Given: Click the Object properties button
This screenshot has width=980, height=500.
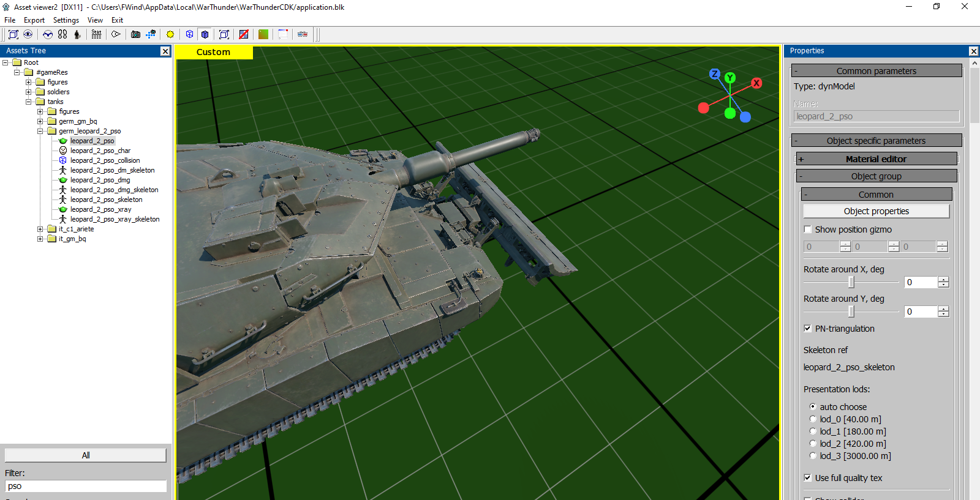Looking at the screenshot, I should coord(876,211).
